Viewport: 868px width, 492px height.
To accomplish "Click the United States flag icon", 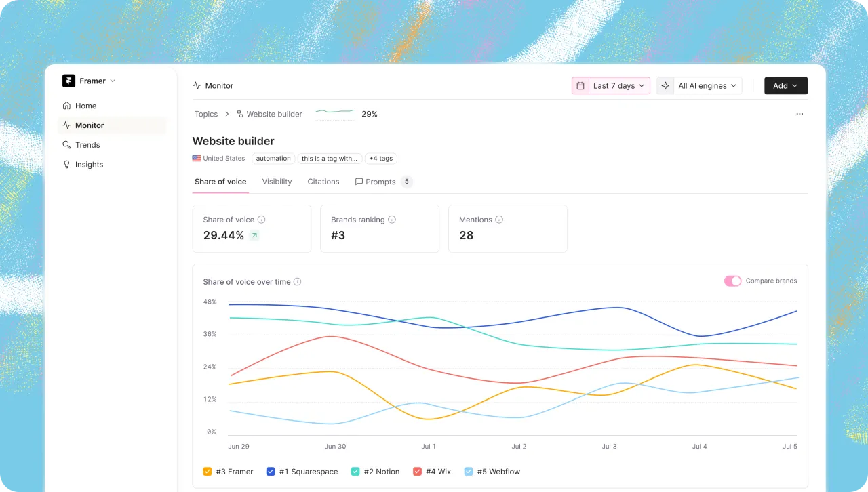I will (x=197, y=159).
